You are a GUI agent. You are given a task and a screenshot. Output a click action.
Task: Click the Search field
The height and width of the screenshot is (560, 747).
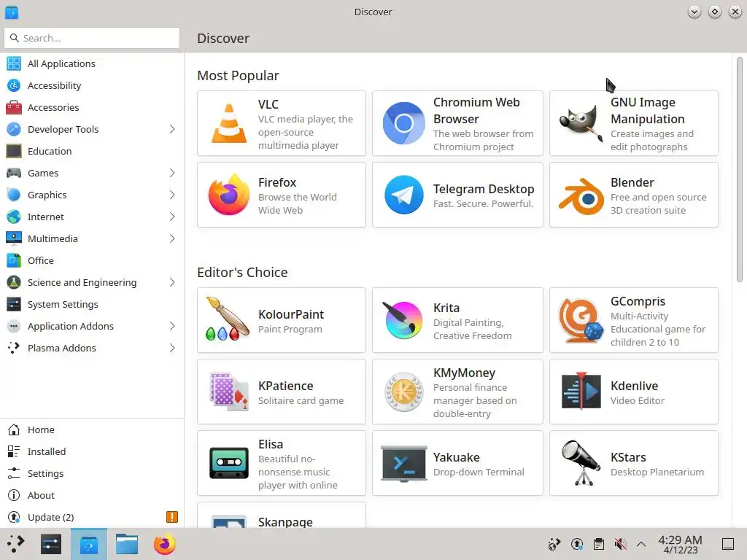click(x=92, y=38)
